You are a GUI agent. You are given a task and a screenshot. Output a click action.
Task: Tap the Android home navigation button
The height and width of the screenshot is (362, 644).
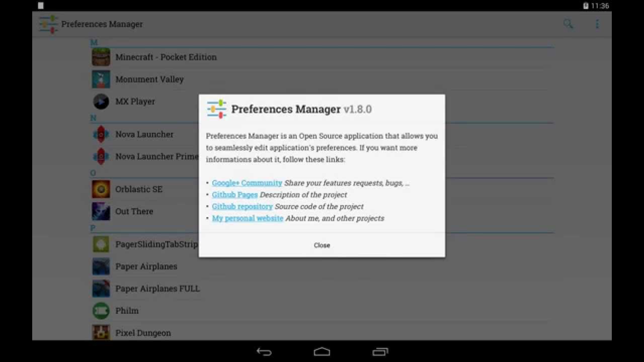322,351
